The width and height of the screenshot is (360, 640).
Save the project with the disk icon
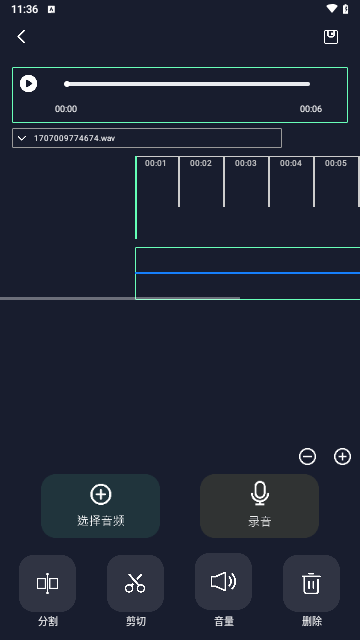point(331,37)
